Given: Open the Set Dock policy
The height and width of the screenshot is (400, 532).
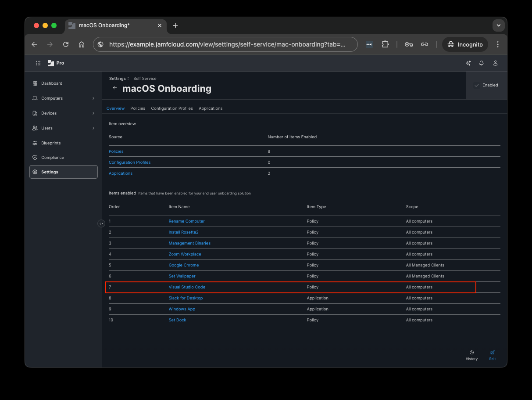Looking at the screenshot, I should coord(178,320).
